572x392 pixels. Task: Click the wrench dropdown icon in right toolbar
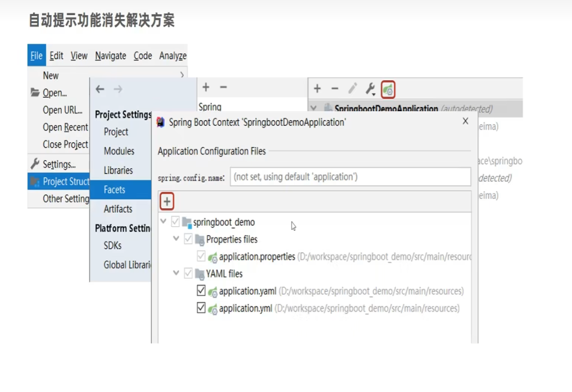pyautogui.click(x=371, y=89)
